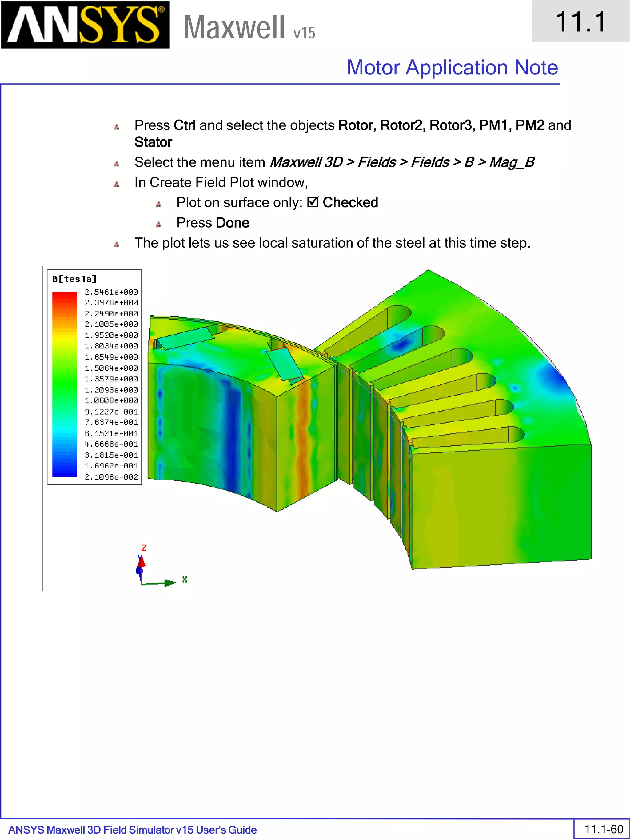Click legend value 1.5064e+000
The height and width of the screenshot is (840, 630).
click(111, 368)
